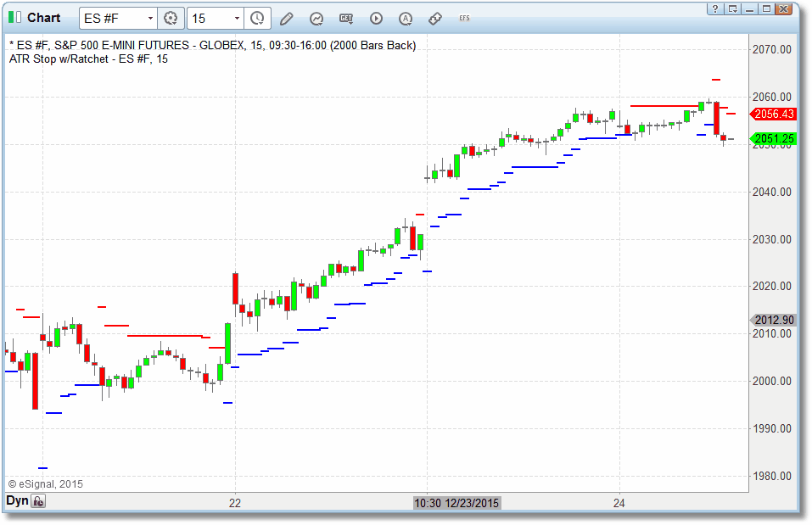The width and height of the screenshot is (812, 525).
Task: Click date label 24 on time axis
Action: coord(619,503)
